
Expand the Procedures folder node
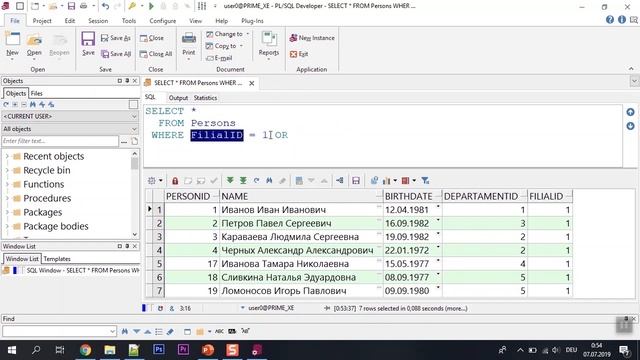7,198
